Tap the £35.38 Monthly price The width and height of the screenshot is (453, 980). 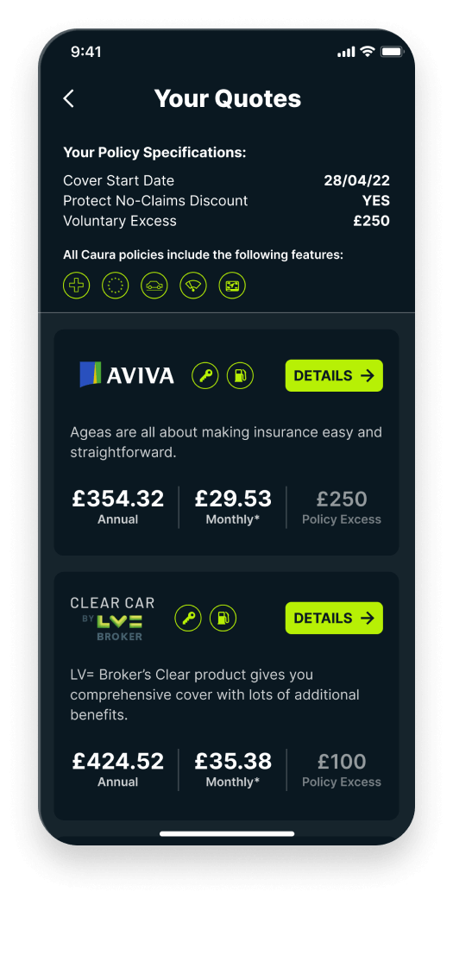tap(233, 769)
